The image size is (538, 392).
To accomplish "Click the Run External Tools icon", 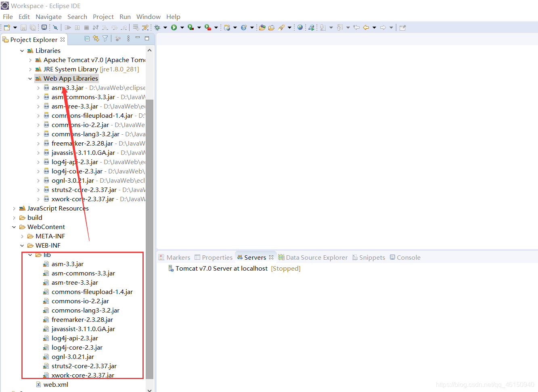I will (x=207, y=27).
